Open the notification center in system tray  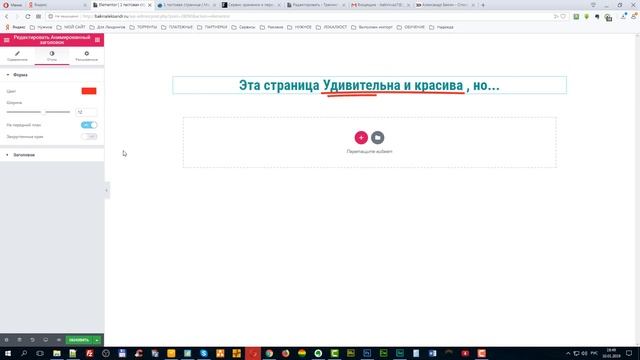(x=629, y=353)
